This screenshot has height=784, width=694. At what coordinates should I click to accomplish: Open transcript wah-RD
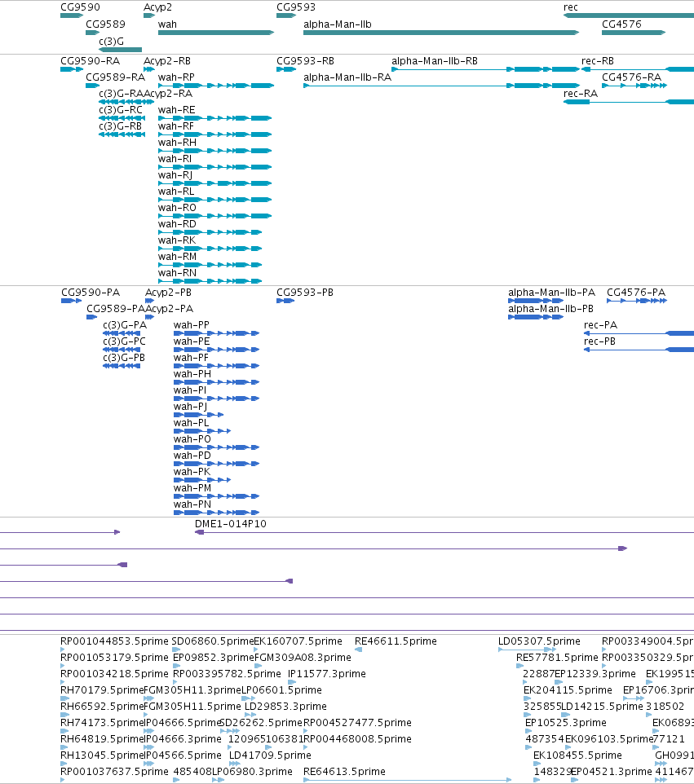tap(177, 224)
